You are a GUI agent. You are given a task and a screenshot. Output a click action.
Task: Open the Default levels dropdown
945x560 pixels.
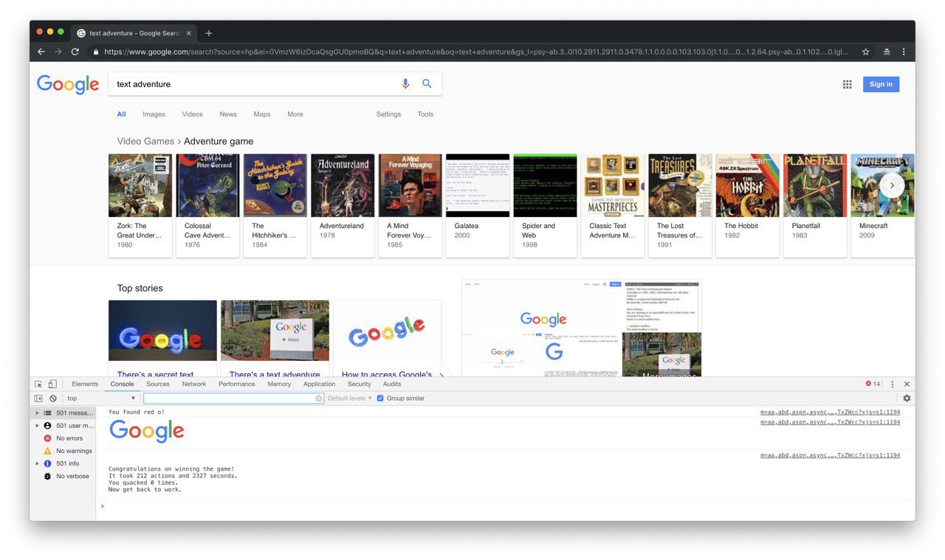(x=350, y=398)
